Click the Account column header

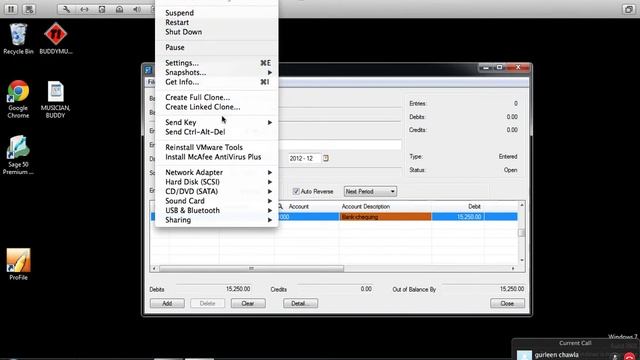298,207
